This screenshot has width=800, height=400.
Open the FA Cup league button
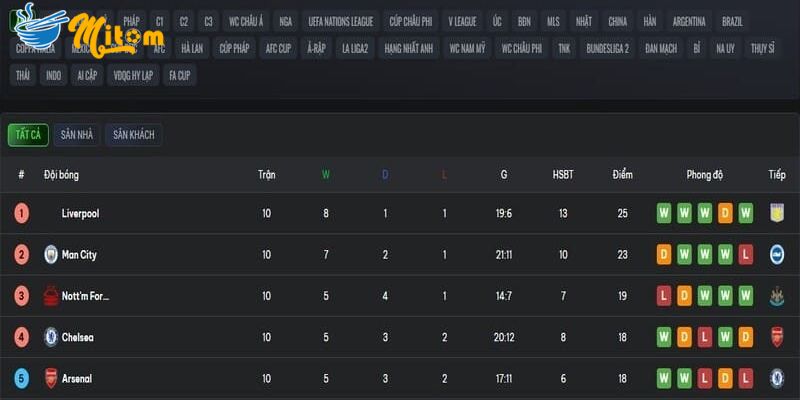coord(180,75)
